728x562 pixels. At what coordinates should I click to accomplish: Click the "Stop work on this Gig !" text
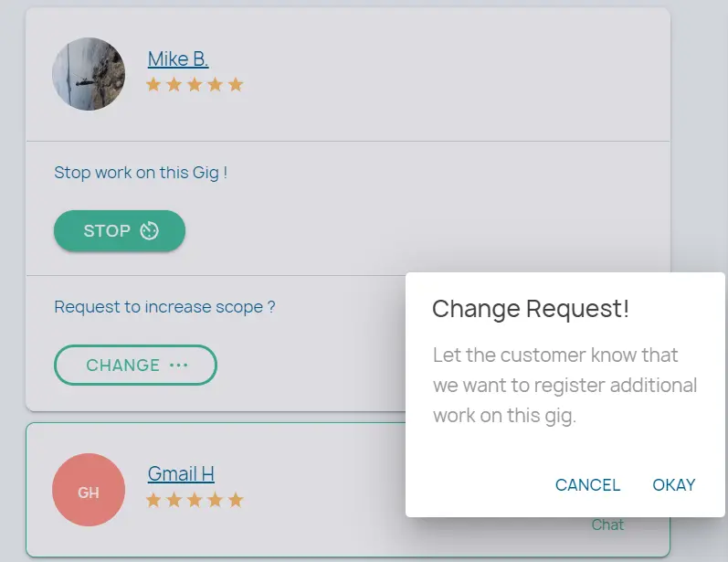[x=141, y=172]
